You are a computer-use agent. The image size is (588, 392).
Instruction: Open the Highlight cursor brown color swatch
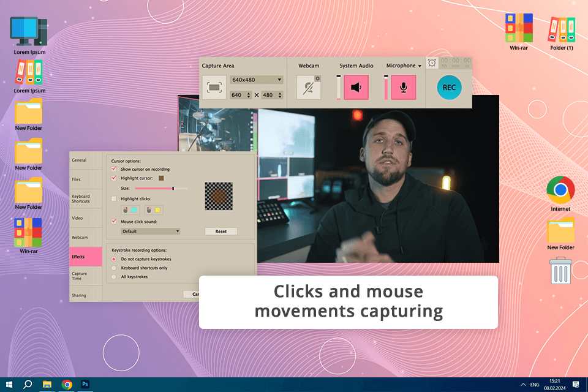point(161,178)
